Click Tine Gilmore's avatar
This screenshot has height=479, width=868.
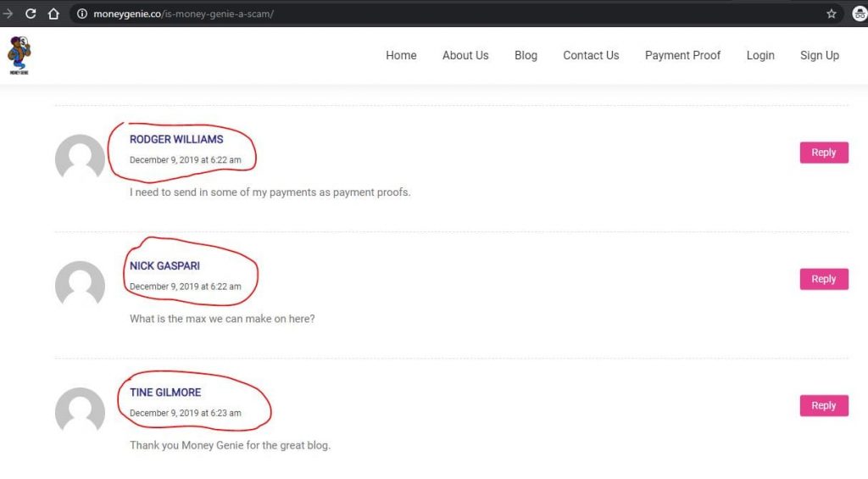80,409
